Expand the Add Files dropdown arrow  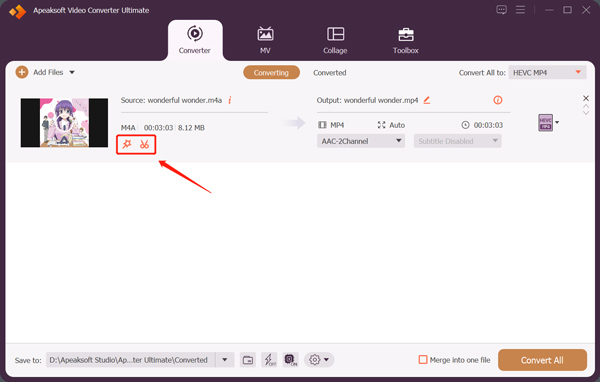[x=72, y=72]
